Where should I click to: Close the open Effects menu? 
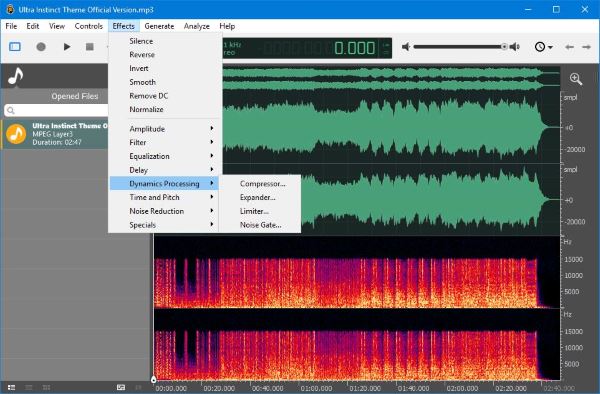click(123, 26)
